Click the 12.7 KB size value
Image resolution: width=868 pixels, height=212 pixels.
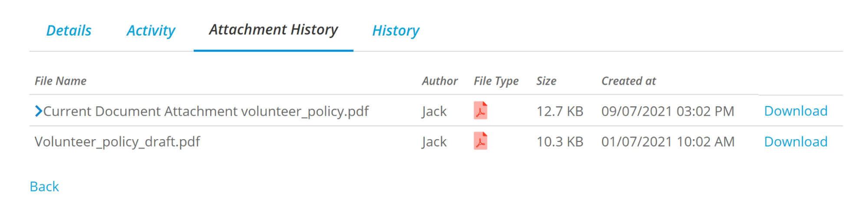click(560, 111)
